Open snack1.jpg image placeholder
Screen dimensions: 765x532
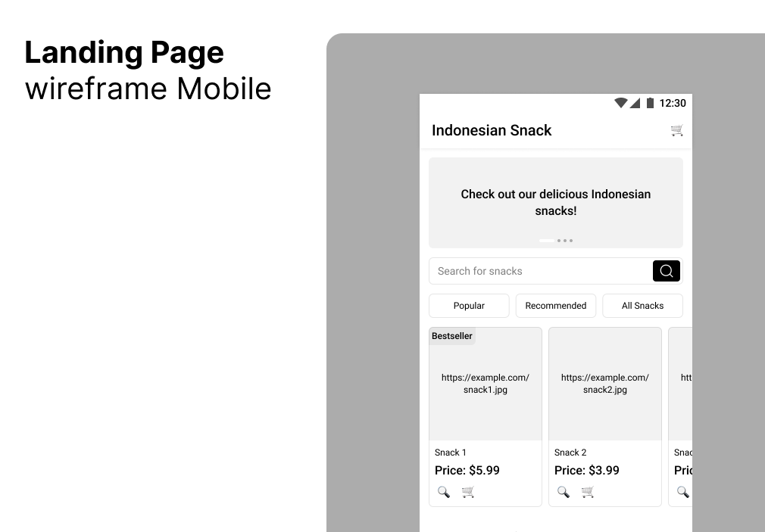pyautogui.click(x=486, y=384)
